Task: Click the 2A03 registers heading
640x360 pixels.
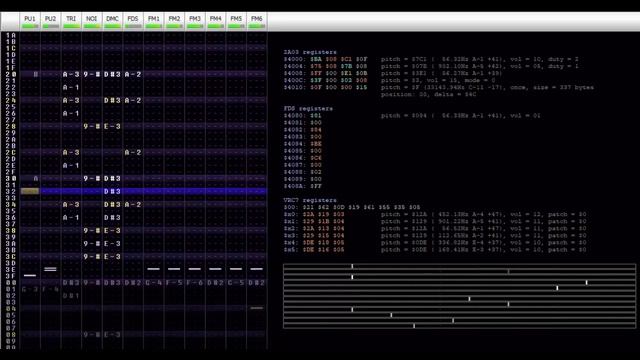Action: (x=310, y=52)
